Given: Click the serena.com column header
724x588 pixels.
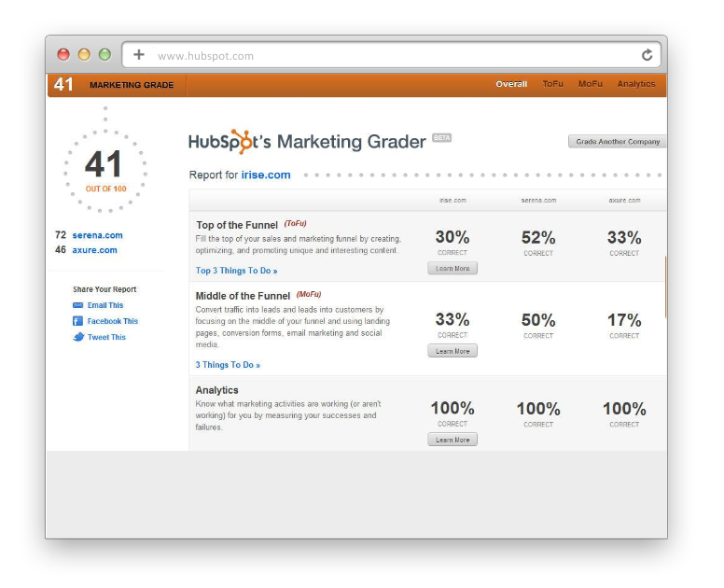Looking at the screenshot, I should 538,201.
